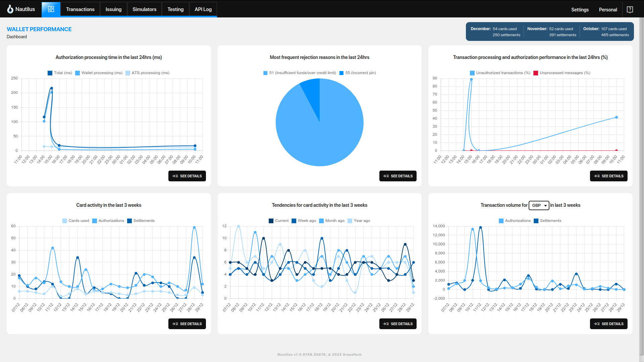
Task: Click the Nautilus logo icon
Action: 10,9
